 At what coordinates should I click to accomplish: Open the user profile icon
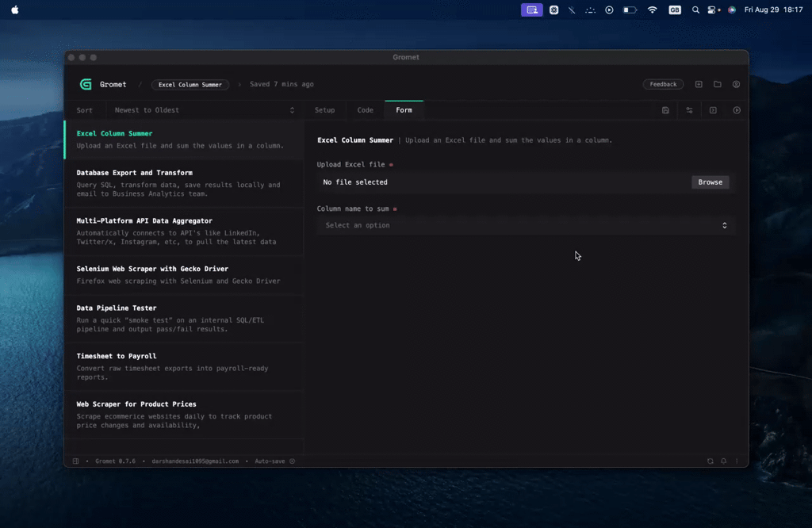pos(737,84)
